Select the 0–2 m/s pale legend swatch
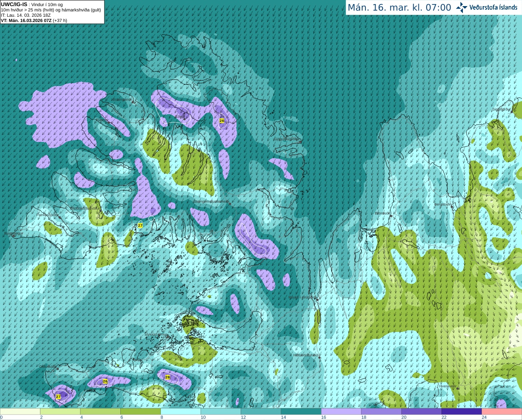The image size is (522, 420). (x=20, y=411)
